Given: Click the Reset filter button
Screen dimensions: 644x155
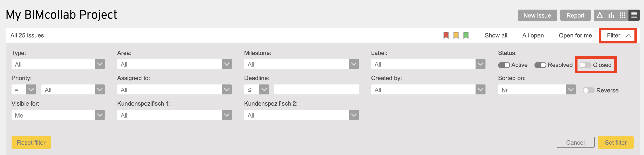Looking at the screenshot, I should pyautogui.click(x=31, y=142).
